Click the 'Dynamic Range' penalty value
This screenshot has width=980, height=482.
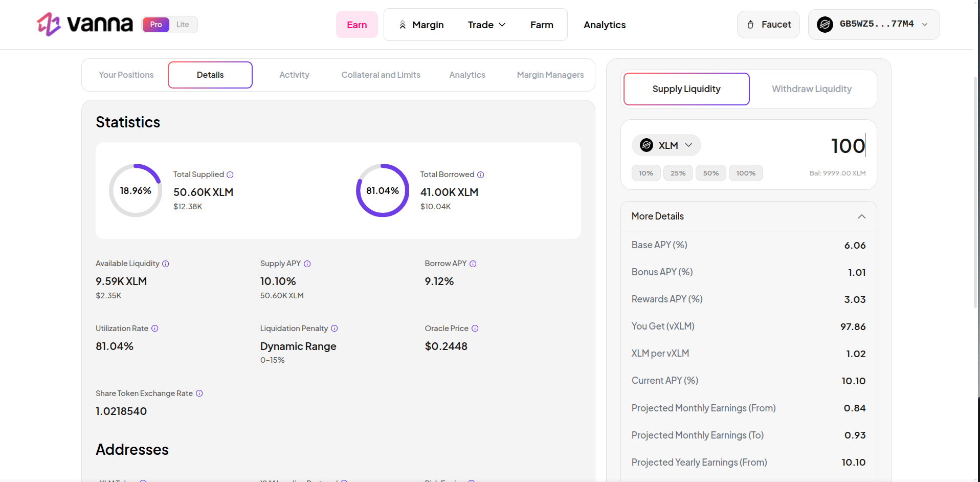point(298,346)
